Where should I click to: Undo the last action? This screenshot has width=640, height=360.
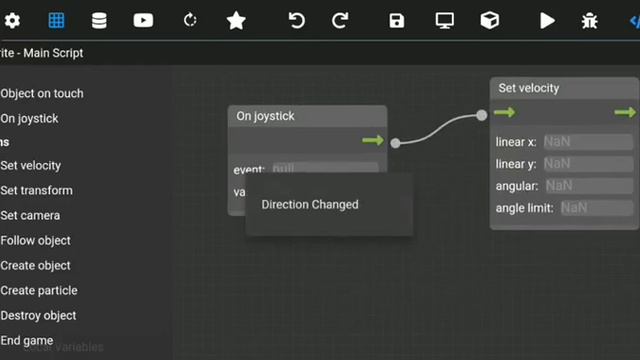(x=296, y=20)
